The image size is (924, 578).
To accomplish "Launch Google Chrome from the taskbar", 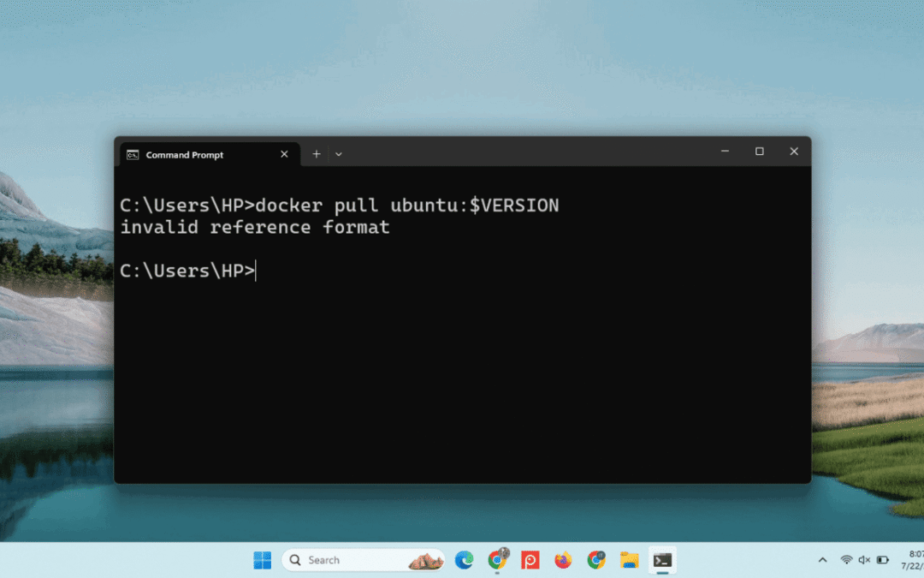I will pyautogui.click(x=497, y=559).
